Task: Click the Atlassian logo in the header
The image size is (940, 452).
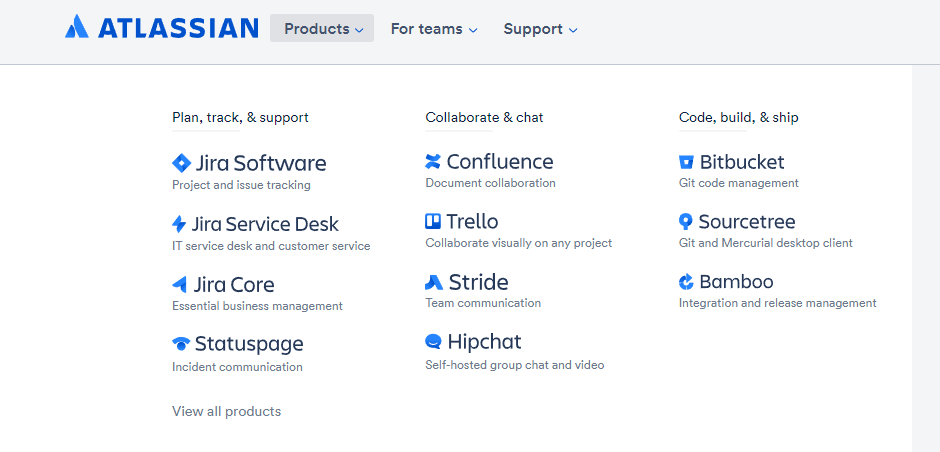Action: [162, 28]
